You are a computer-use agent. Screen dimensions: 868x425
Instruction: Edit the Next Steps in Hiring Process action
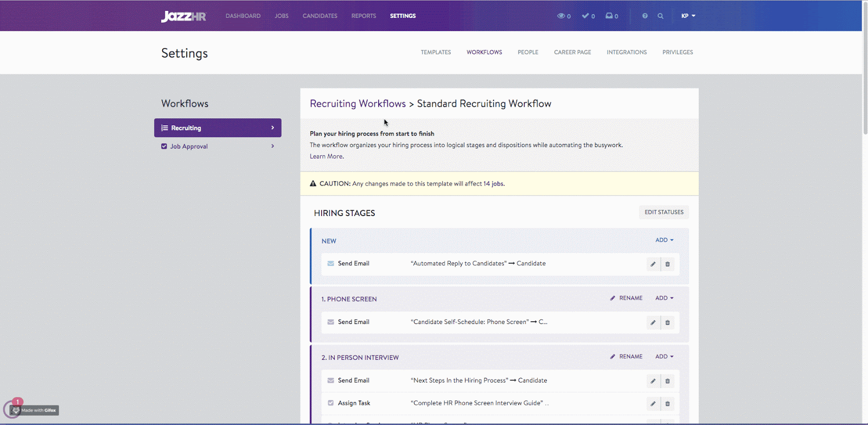[653, 381]
